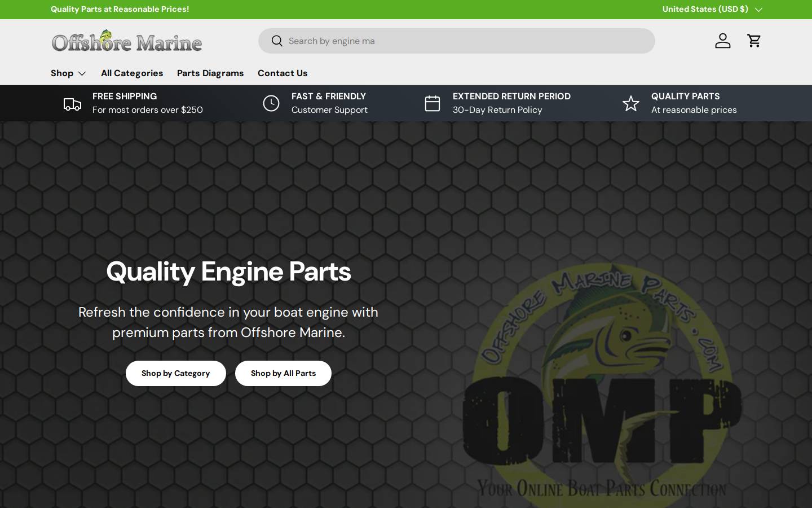The image size is (812, 508).
Task: Click the 'Quality Engine Parts' hero heading
Action: [x=228, y=271]
